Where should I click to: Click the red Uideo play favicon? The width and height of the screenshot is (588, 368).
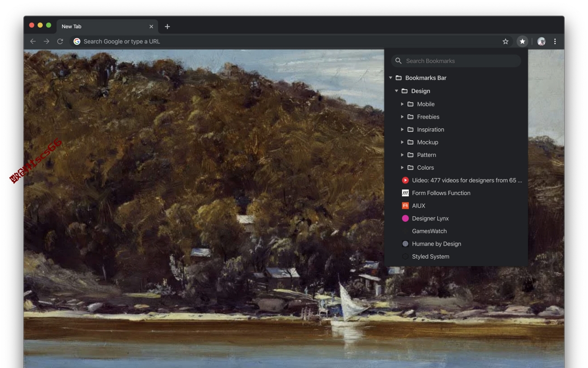[405, 180]
